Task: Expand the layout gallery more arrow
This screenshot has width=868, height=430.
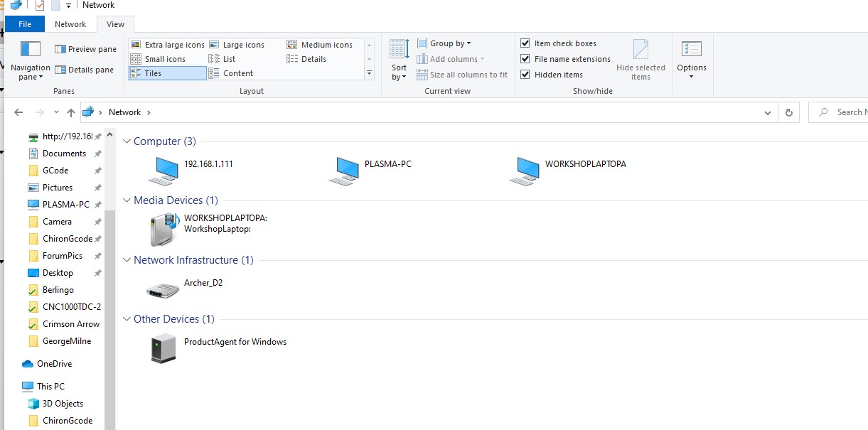Action: (x=369, y=73)
